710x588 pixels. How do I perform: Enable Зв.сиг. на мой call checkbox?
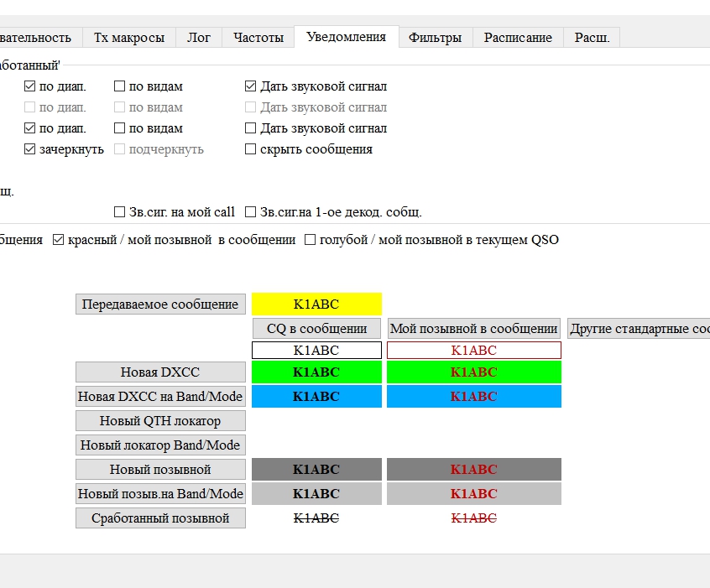click(x=119, y=212)
